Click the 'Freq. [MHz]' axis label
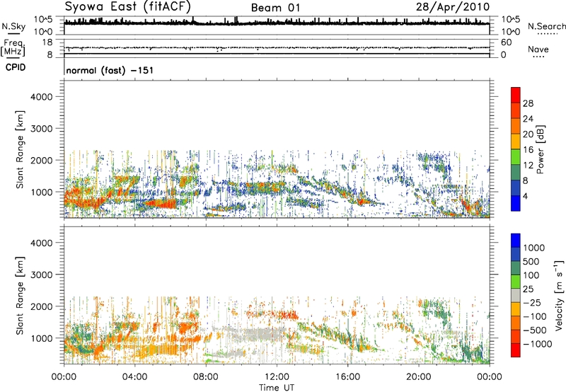Viewport: 566px width, 392px height. (x=13, y=48)
